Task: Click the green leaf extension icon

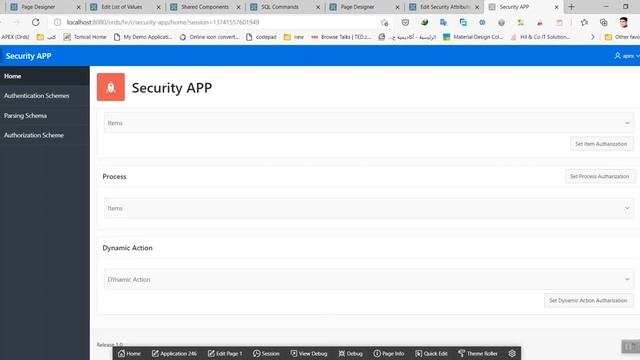Action: [424, 23]
